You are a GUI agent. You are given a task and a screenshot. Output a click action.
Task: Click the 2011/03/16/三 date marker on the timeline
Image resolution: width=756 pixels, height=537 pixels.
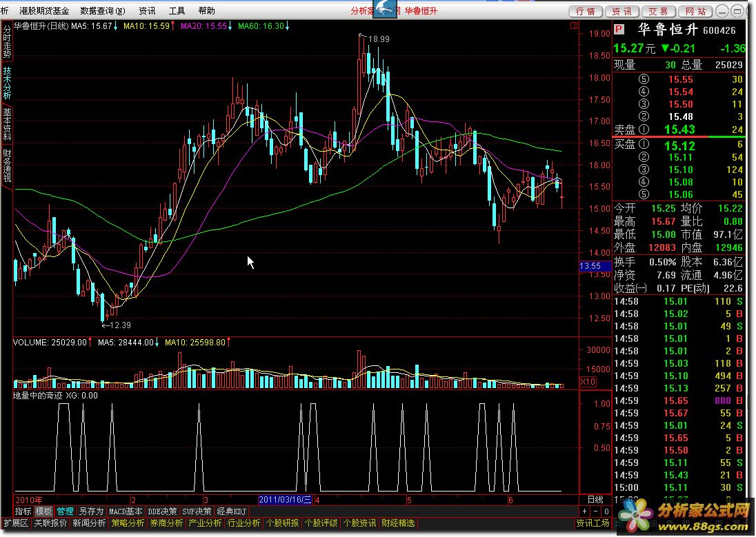point(286,500)
